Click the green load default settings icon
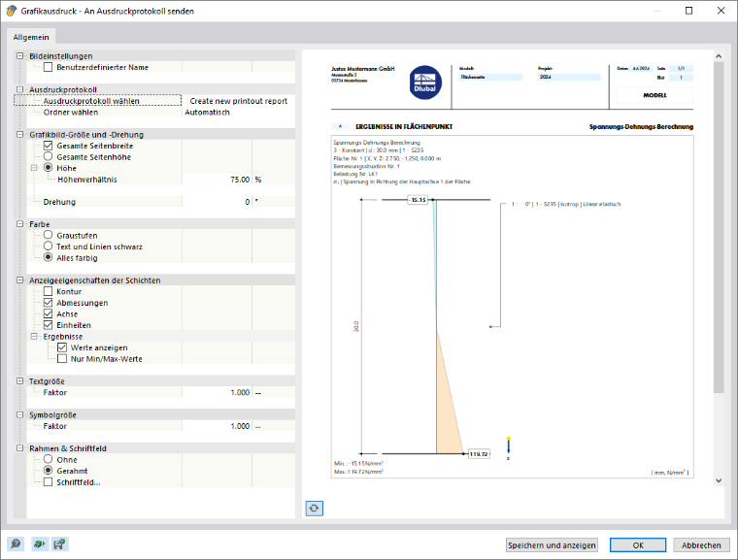The width and height of the screenshot is (738, 560). coord(39,544)
